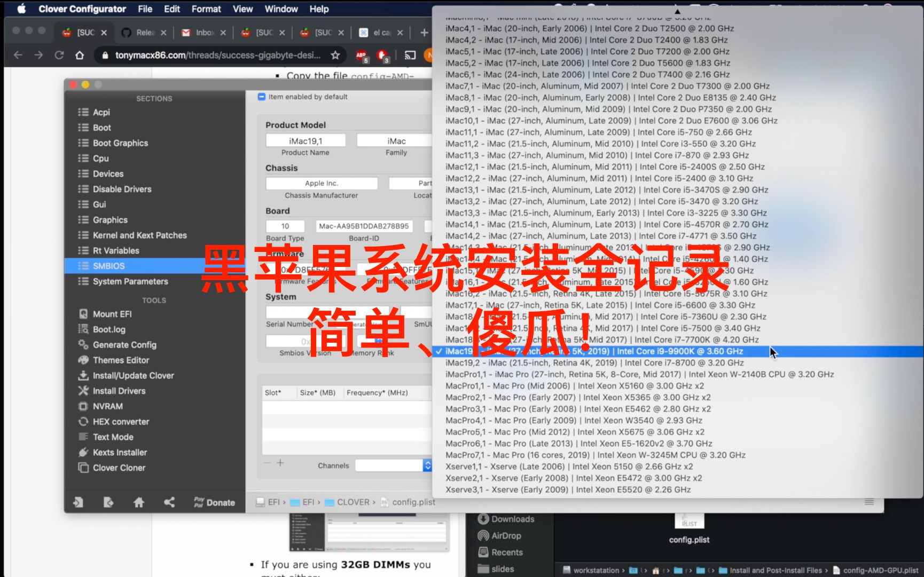924x577 pixels.
Task: Bookmark the page with the star icon
Action: pyautogui.click(x=335, y=55)
